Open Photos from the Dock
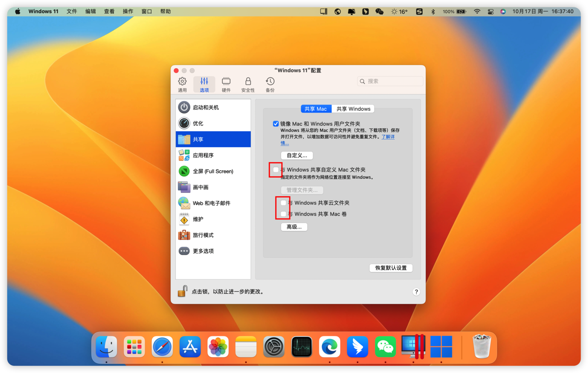Image resolution: width=588 pixels, height=373 pixels. click(x=218, y=347)
